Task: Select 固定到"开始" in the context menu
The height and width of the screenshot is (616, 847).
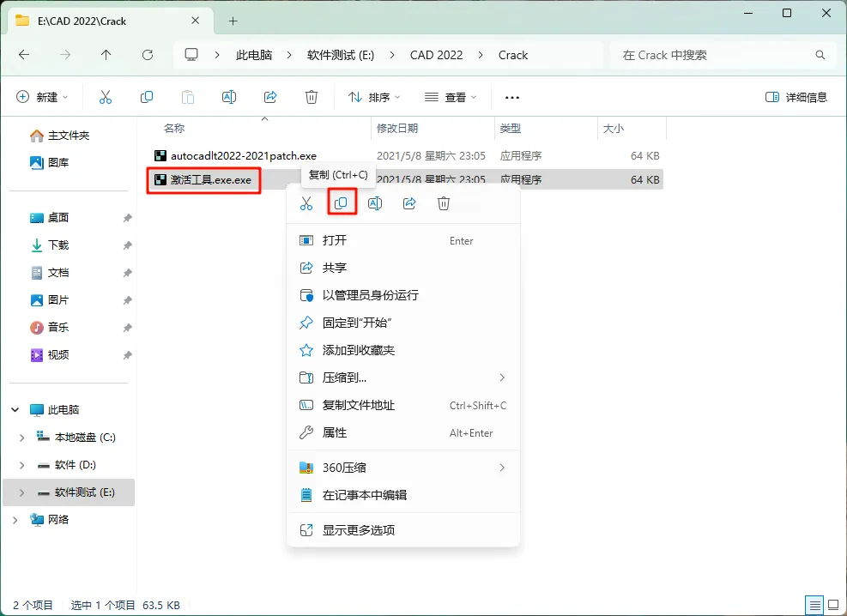Action: (403, 323)
